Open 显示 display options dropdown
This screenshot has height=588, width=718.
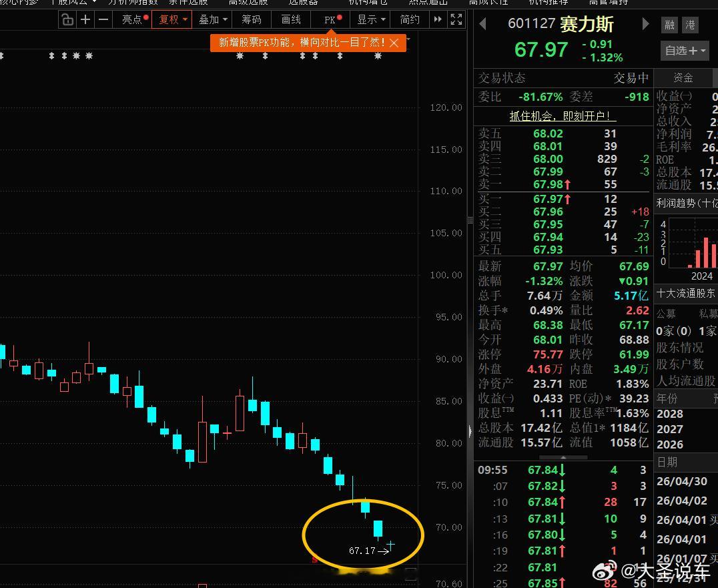(371, 20)
